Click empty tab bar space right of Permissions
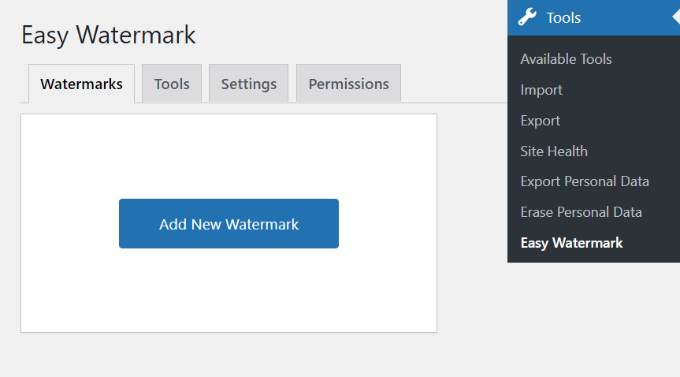This screenshot has height=377, width=680. 453,84
